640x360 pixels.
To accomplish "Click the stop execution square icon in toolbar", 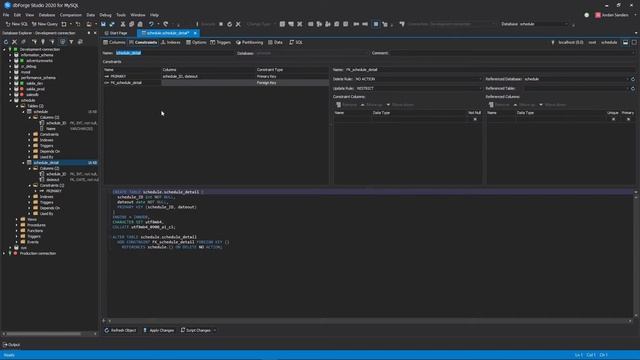I will [221, 24].
